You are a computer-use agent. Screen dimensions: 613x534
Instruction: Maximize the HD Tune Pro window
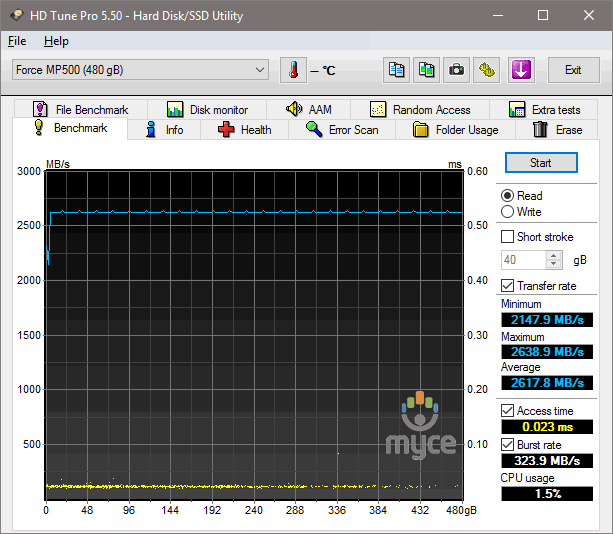coord(543,15)
